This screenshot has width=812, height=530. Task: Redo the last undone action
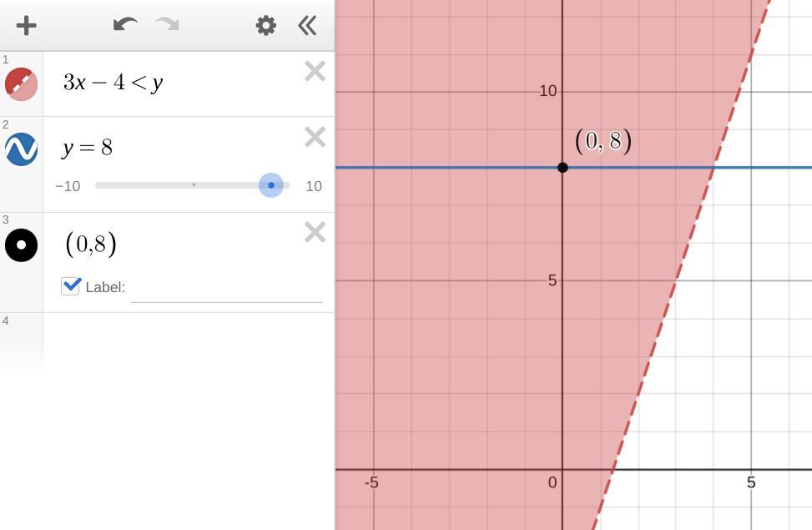tap(167, 24)
